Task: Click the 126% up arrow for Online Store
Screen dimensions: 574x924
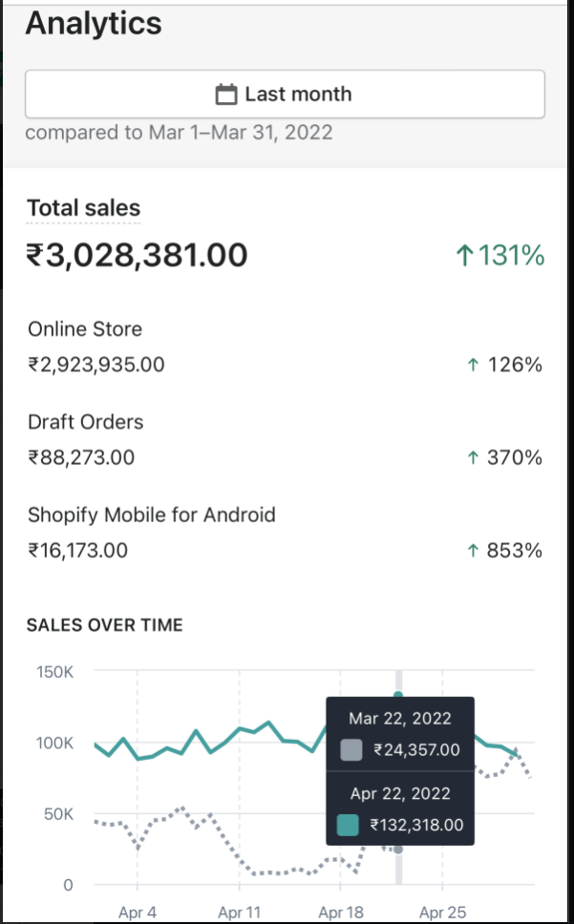Action: tap(472, 365)
